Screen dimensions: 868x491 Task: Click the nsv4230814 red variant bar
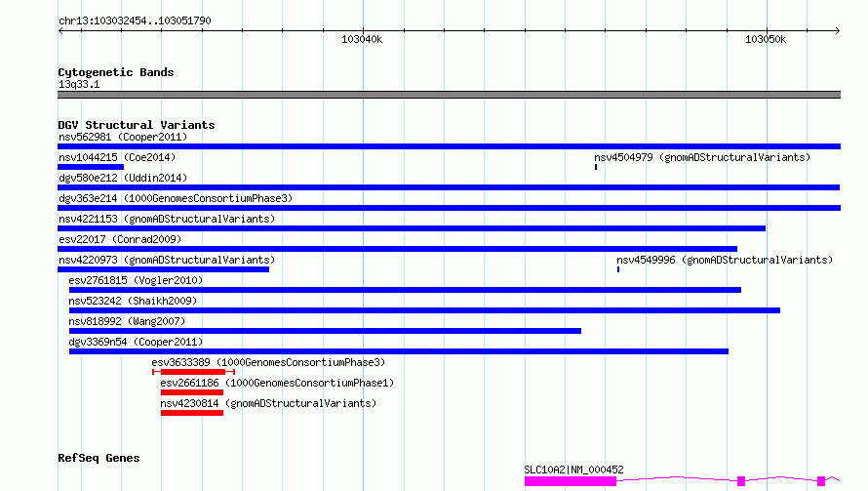[x=192, y=413]
